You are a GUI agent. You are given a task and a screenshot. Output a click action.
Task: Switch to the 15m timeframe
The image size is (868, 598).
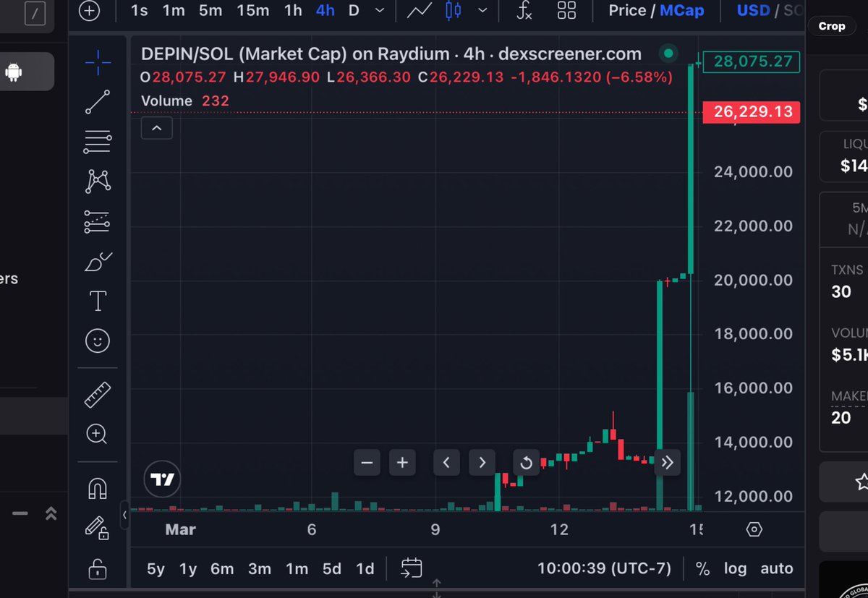point(253,10)
